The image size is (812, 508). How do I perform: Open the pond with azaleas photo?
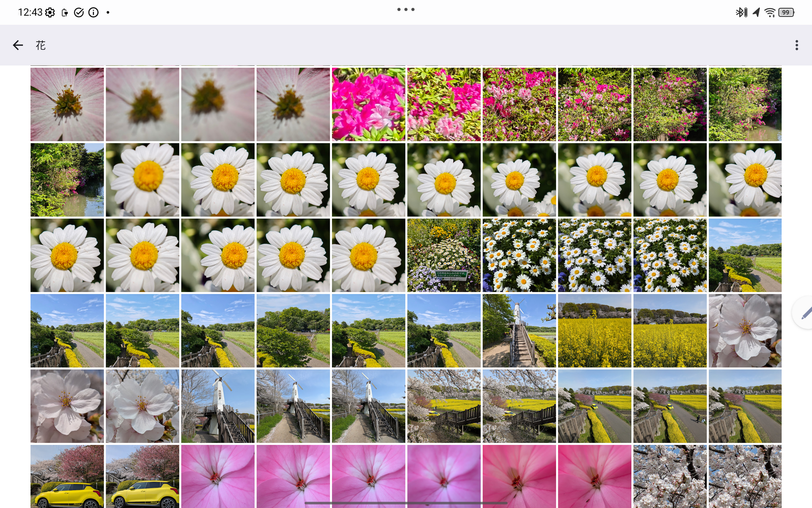click(x=67, y=180)
